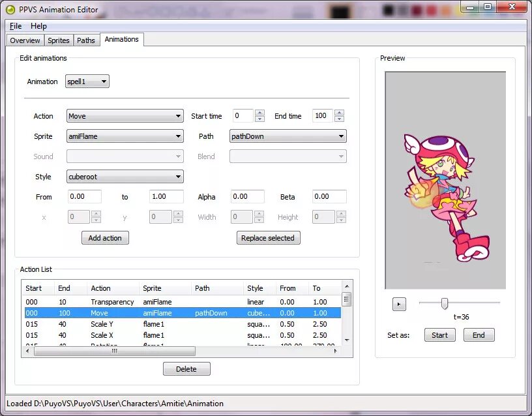Play the animation preview

click(x=399, y=304)
